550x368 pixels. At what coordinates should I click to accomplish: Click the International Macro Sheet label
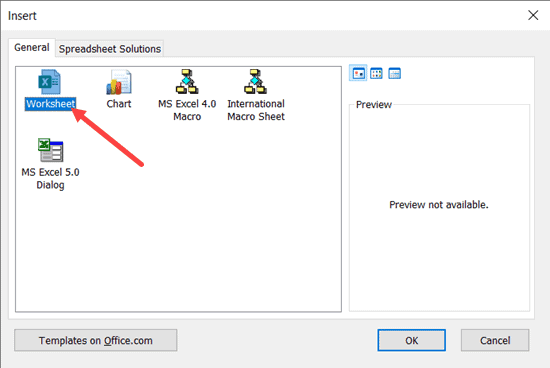256,110
